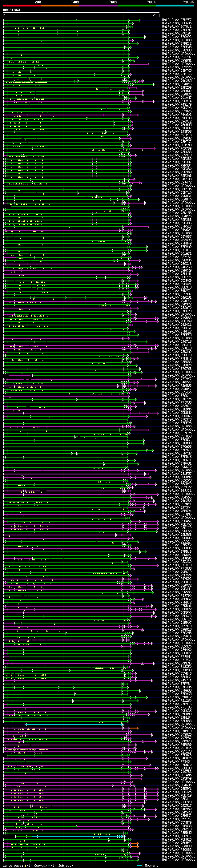Select the UniRef100_O65450 entry

click(x=177, y=393)
